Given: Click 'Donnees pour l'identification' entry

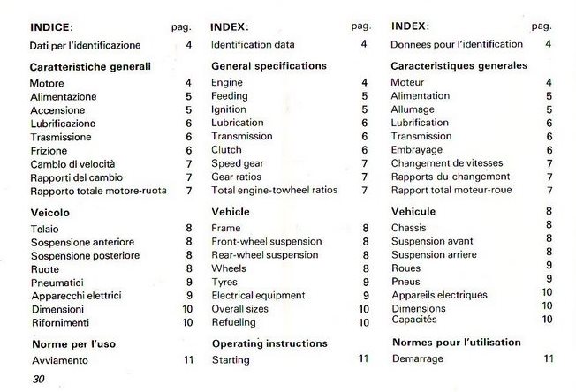Looking at the screenshot, I should [456, 43].
